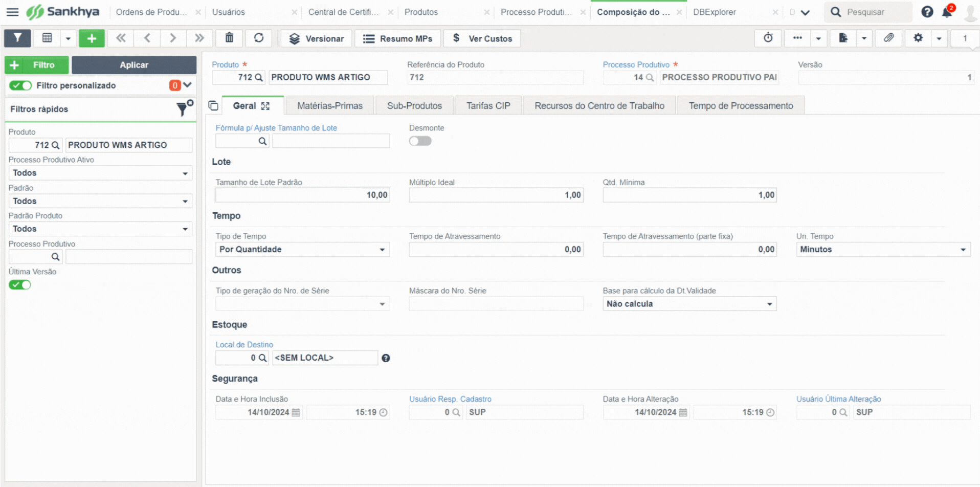Open the timer clock toolbar icon
980x487 pixels.
coord(768,38)
